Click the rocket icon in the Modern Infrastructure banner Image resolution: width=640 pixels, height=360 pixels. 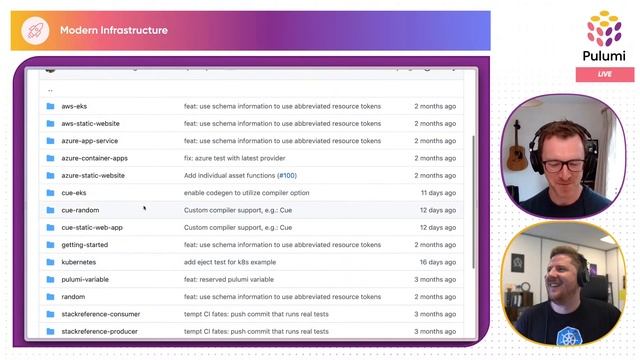coord(35,31)
